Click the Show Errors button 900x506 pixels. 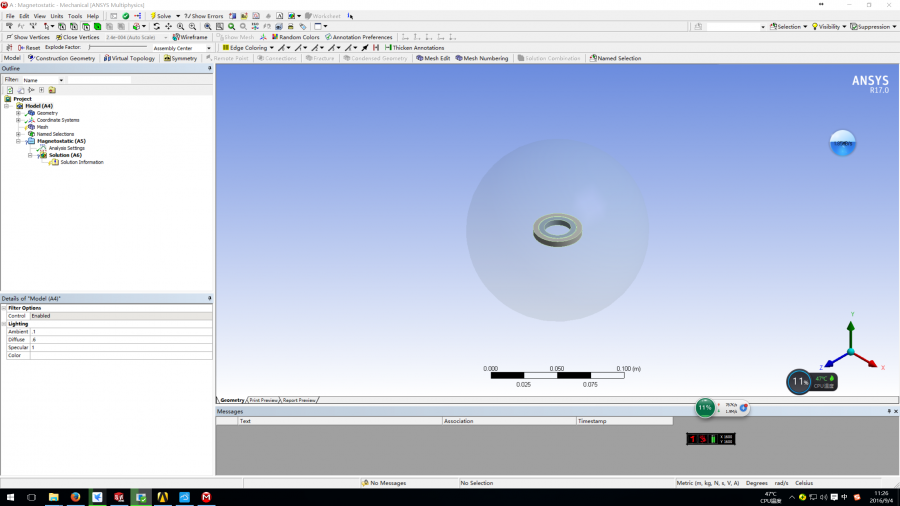pyautogui.click(x=204, y=16)
